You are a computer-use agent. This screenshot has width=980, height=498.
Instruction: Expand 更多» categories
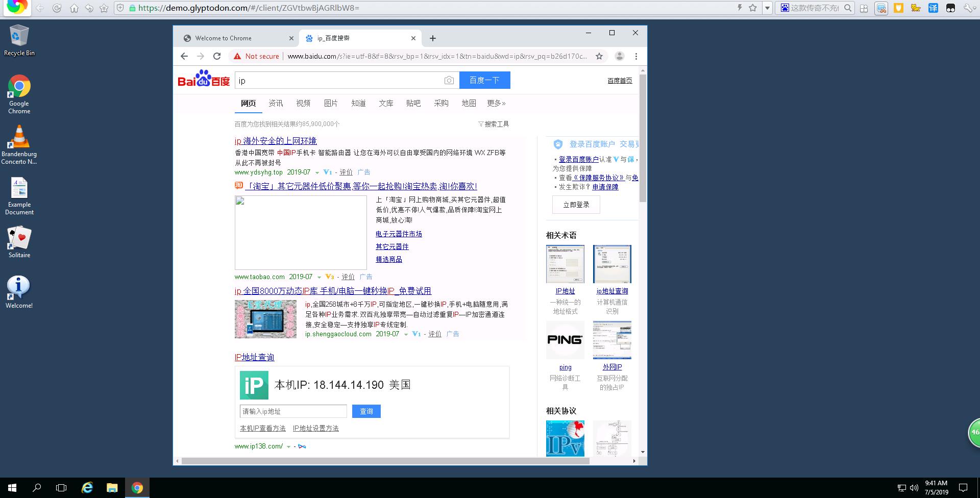(496, 103)
